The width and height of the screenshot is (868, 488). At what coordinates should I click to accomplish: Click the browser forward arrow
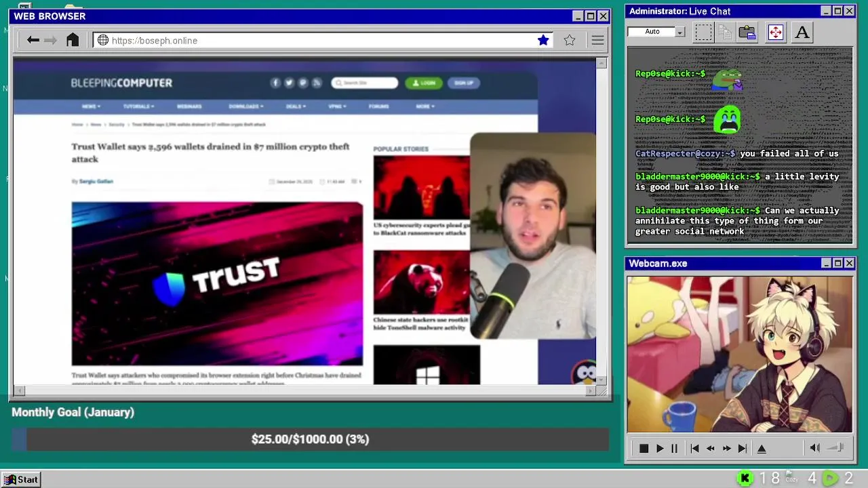pos(50,40)
